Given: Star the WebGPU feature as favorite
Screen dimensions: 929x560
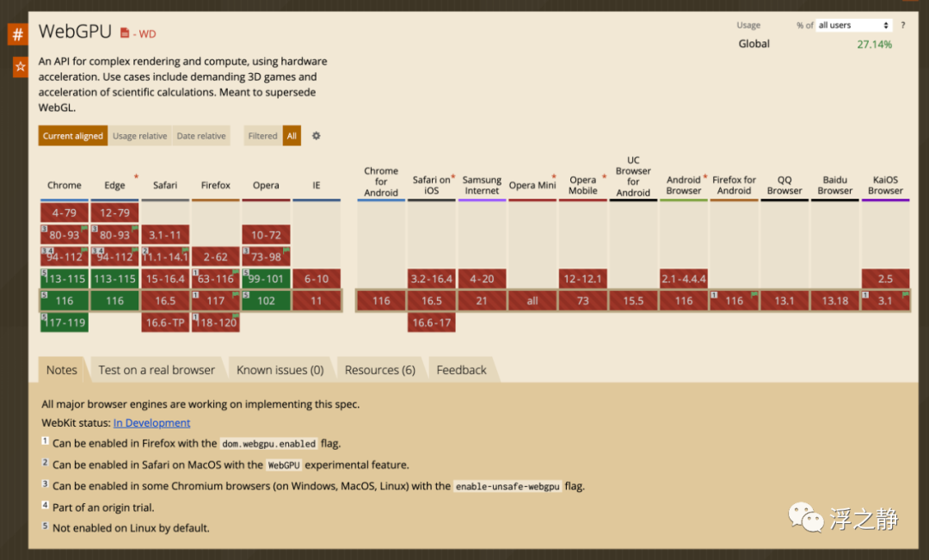Looking at the screenshot, I should tap(20, 66).
